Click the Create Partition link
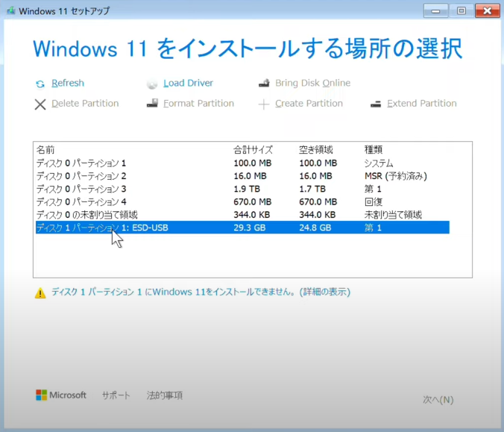 click(309, 103)
